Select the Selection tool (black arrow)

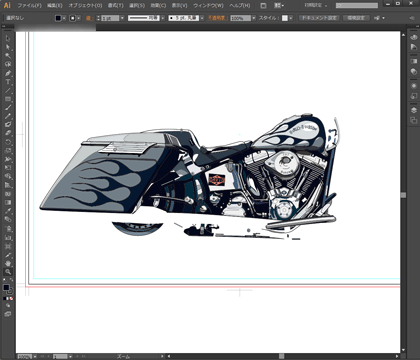coord(8,38)
